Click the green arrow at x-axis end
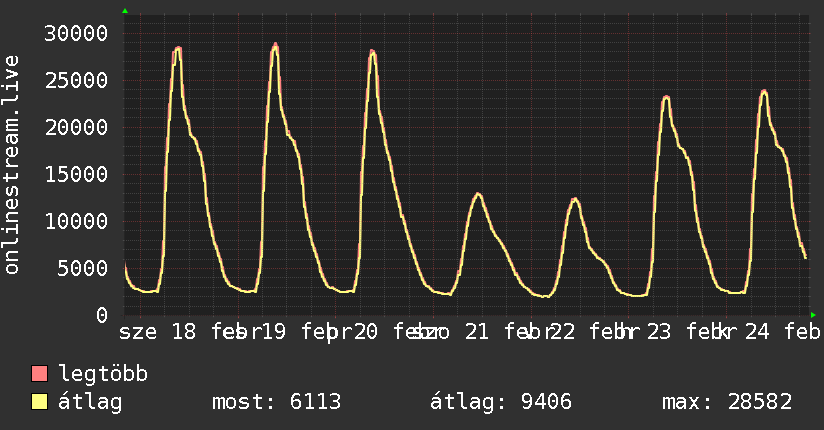 [x=813, y=315]
